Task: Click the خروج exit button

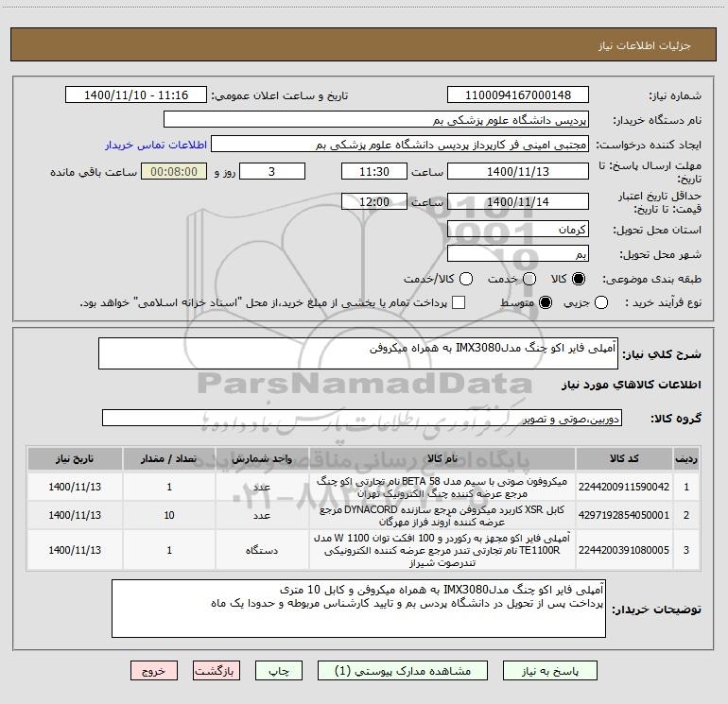Action: pyautogui.click(x=154, y=671)
